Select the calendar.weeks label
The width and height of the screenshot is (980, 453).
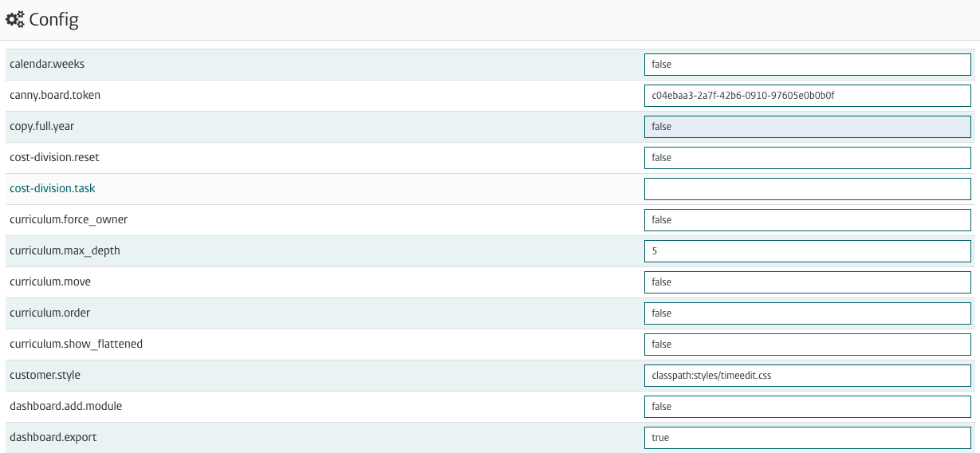pyautogui.click(x=47, y=64)
